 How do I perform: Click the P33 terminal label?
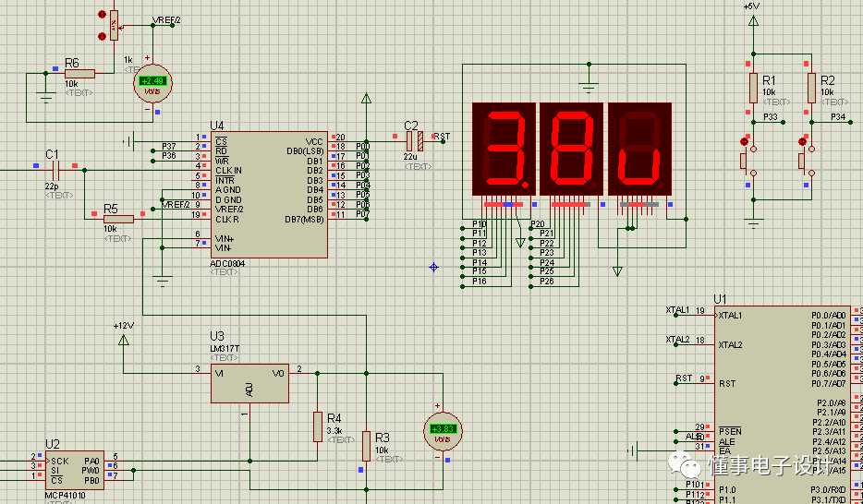771,117
